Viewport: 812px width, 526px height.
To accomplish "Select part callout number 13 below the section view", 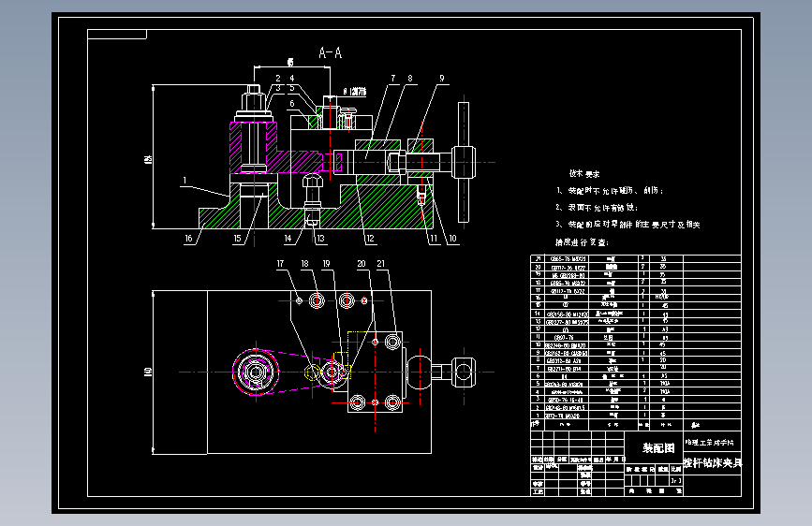I will [x=320, y=238].
